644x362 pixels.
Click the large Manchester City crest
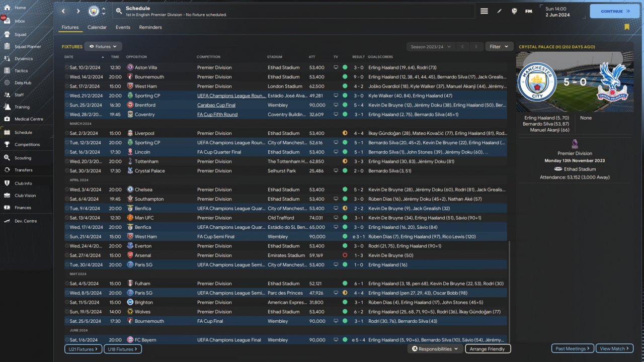537,82
